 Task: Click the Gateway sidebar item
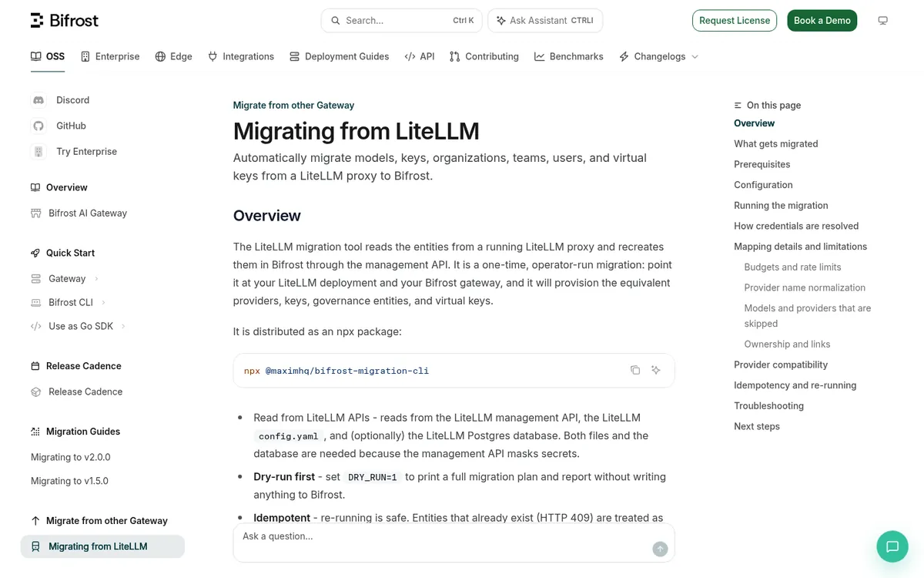(67, 279)
